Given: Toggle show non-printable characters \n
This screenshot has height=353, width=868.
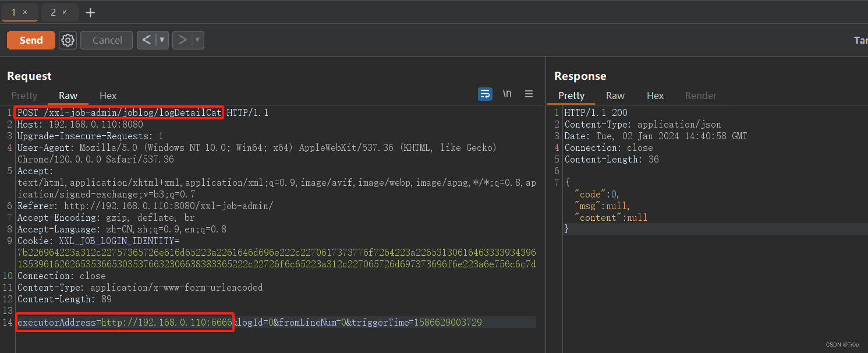Looking at the screenshot, I should pos(507,94).
